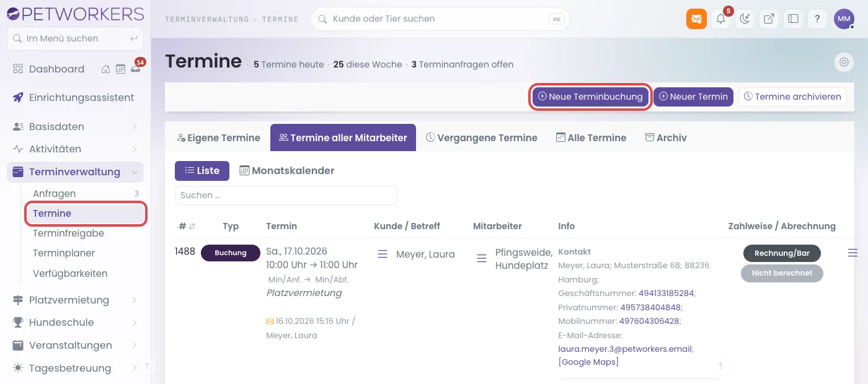868x384 pixels.
Task: Click Buchung type badge
Action: coord(231,253)
